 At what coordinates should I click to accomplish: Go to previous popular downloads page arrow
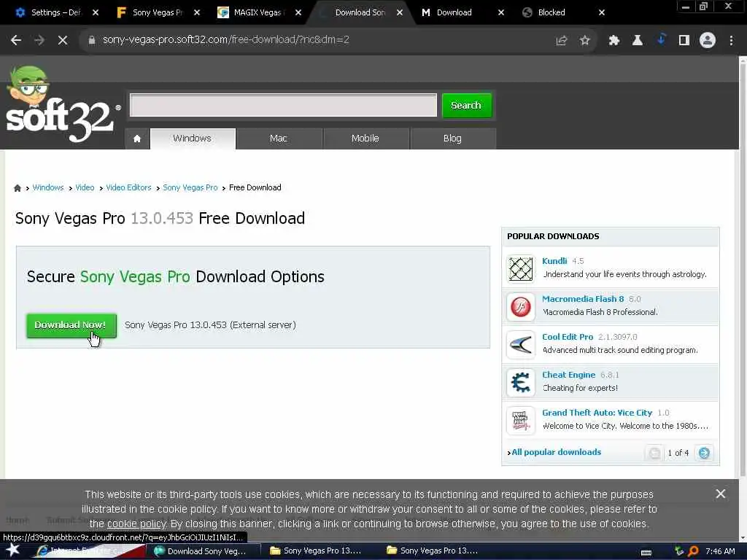(x=654, y=453)
